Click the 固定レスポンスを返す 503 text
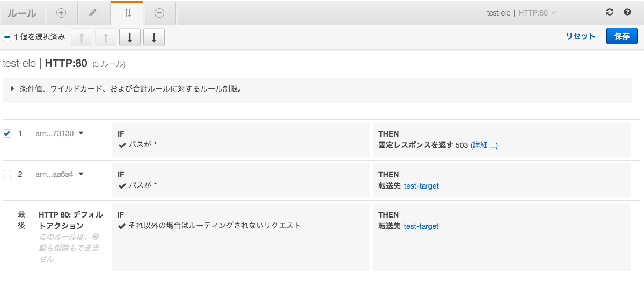The image size is (644, 284). pyautogui.click(x=423, y=145)
